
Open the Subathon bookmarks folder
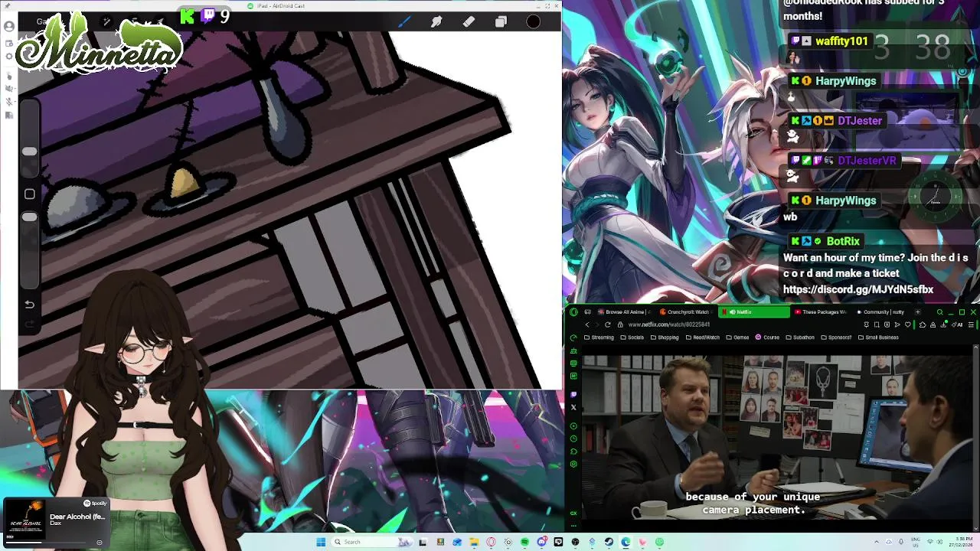(x=800, y=337)
